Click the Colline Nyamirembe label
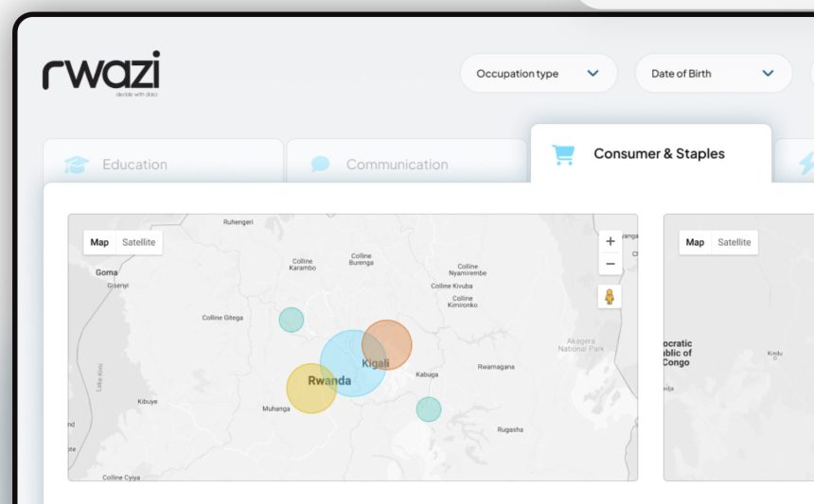The height and width of the screenshot is (504, 814). pos(468,269)
